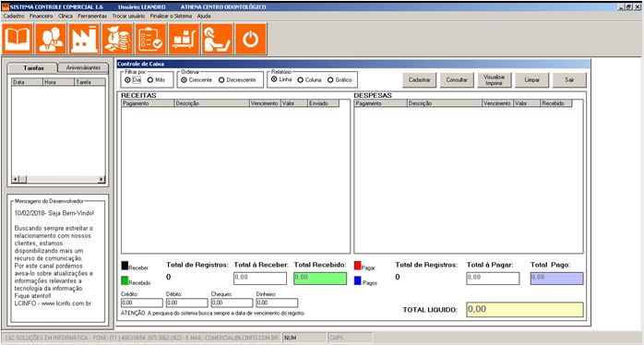Click the power shutdown toolbar icon
This screenshot has height=345, width=644.
click(x=251, y=39)
